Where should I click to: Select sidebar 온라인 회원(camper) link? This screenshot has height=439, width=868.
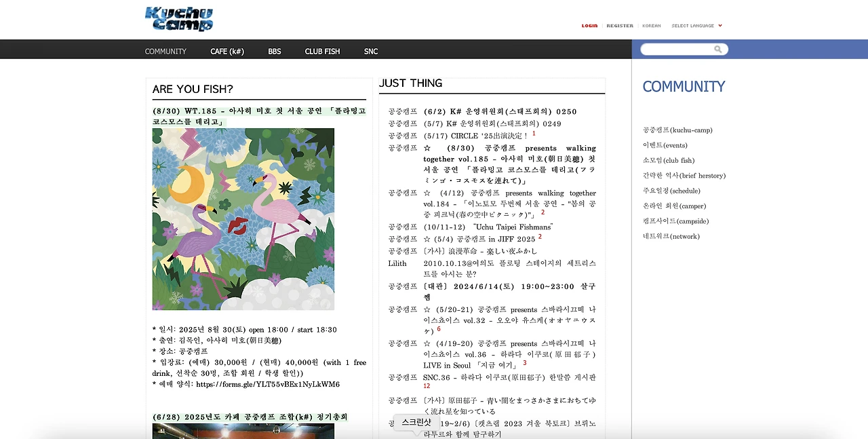click(674, 206)
